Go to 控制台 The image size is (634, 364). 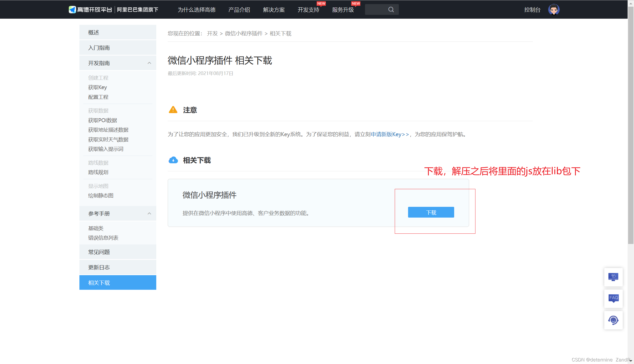pos(532,10)
